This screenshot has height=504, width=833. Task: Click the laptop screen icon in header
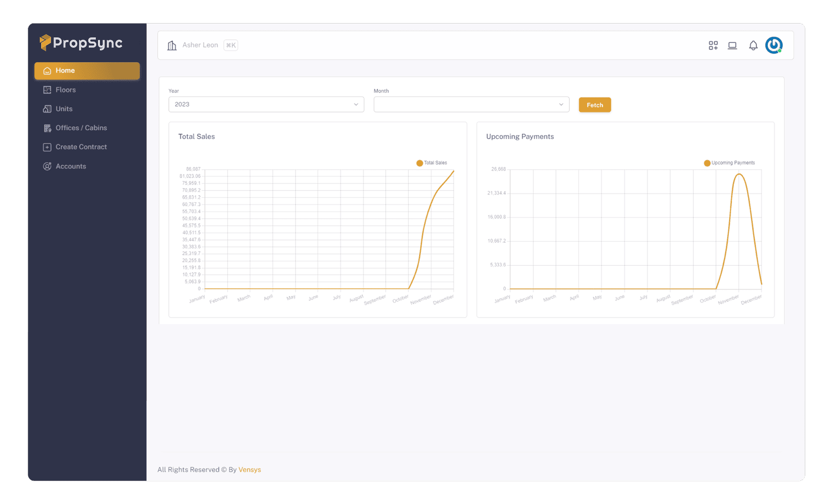click(x=732, y=45)
